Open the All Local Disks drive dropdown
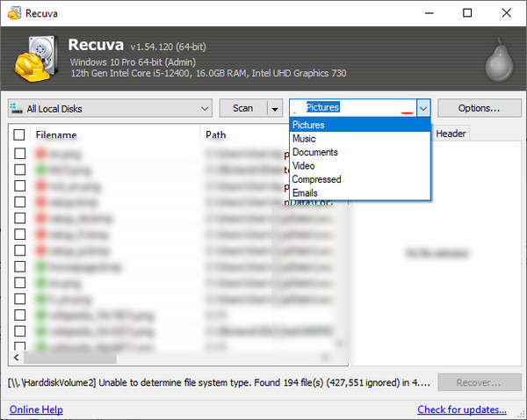Viewport: 527px width, 420px height. coord(111,108)
